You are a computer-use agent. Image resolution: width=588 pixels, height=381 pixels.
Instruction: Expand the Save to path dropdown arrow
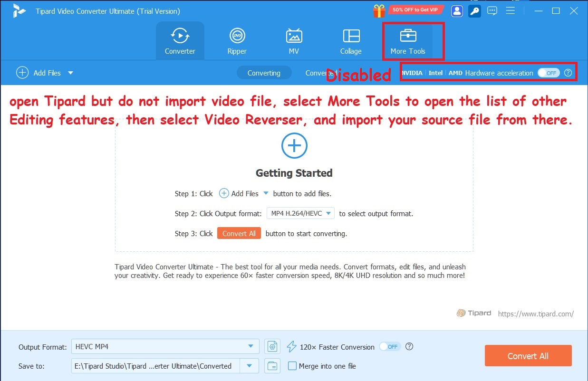point(250,366)
